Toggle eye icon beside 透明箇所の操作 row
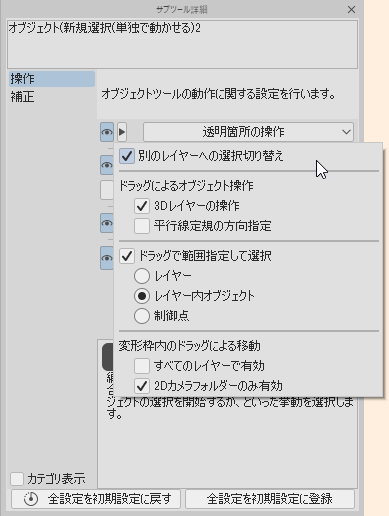389x516 pixels. pyautogui.click(x=107, y=132)
